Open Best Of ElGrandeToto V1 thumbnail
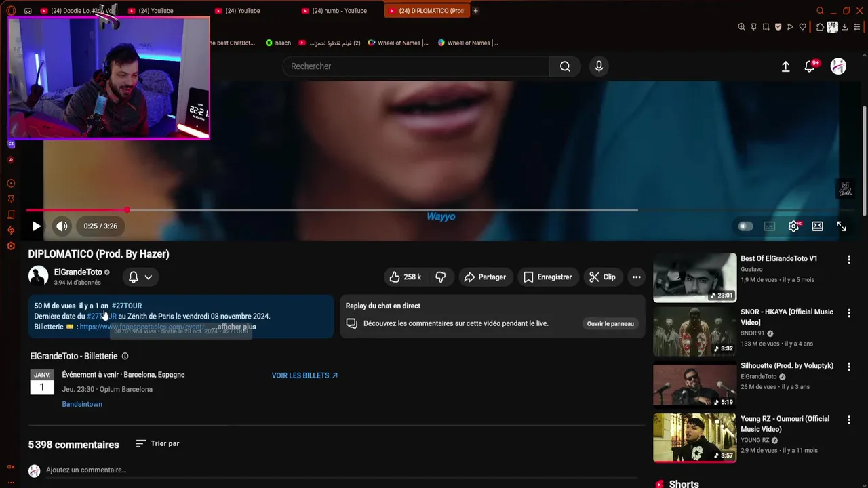 click(x=694, y=278)
